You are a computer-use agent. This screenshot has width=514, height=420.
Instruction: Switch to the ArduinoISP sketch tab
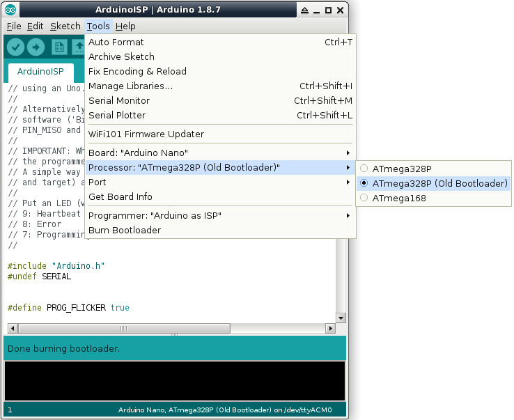coord(40,72)
